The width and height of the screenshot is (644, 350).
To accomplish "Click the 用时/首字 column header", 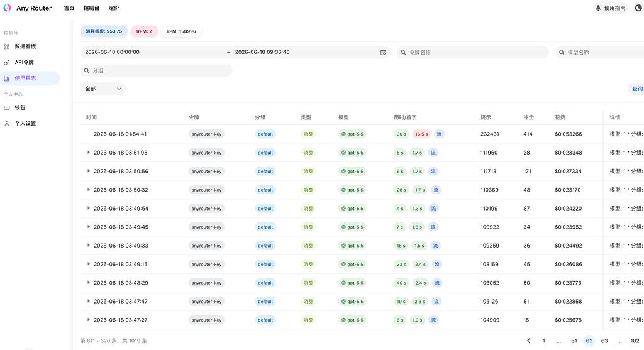I will [x=405, y=118].
